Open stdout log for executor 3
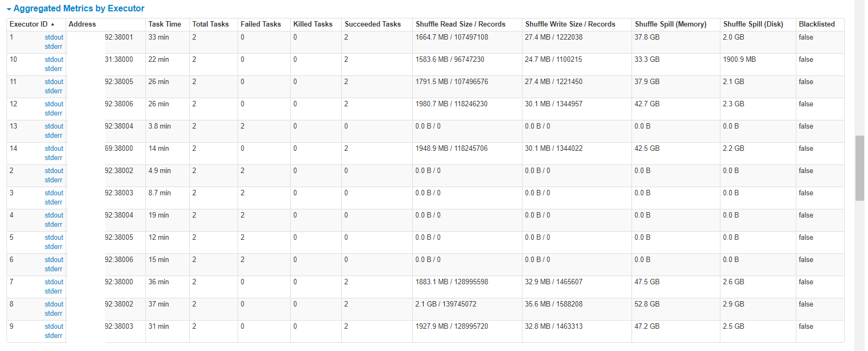Viewport: 868px width, 351px height. (54, 193)
